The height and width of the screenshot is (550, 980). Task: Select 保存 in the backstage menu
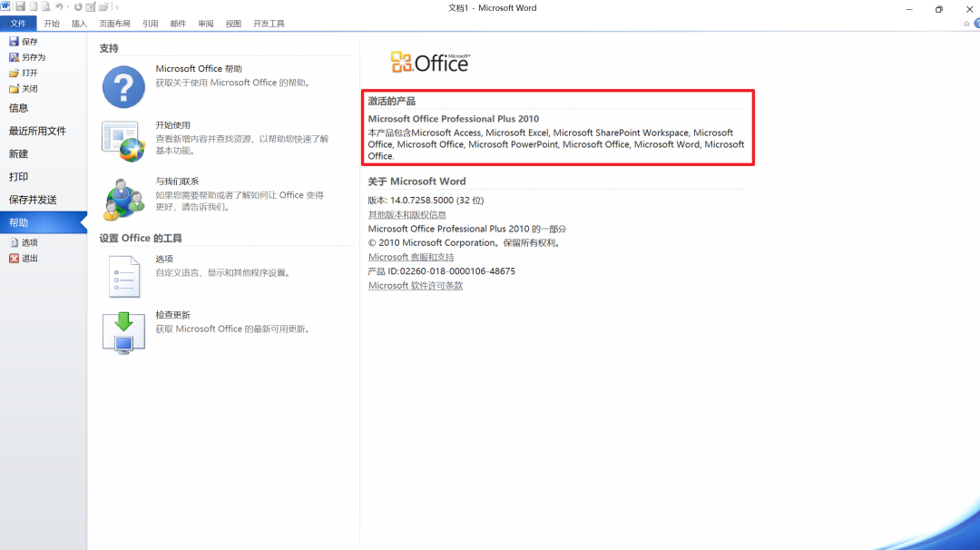[23, 41]
